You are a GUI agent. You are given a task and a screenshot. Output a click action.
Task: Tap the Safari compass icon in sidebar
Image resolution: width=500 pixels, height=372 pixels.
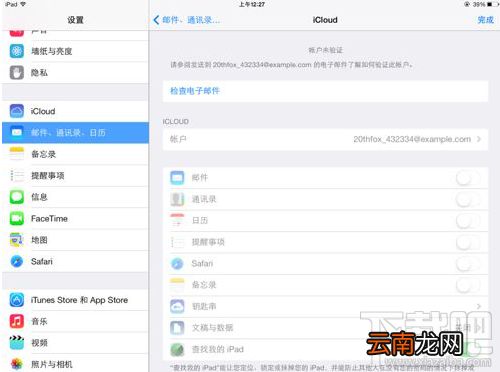click(17, 261)
